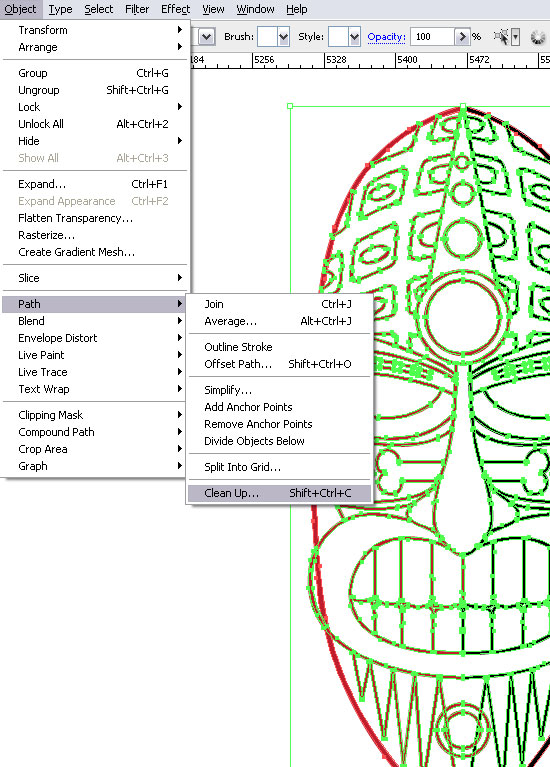Select Unlock All menu entry
The height and width of the screenshot is (767, 550).
coord(94,124)
